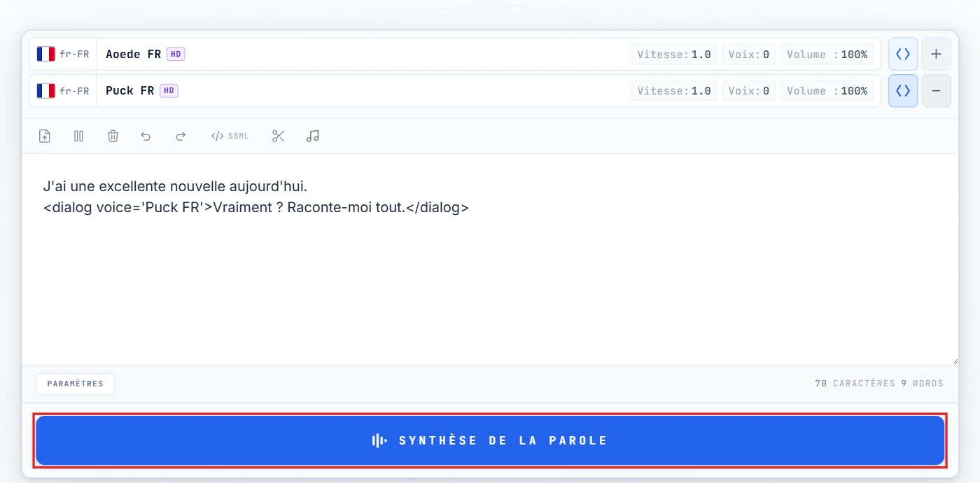980x483 pixels.
Task: Import a text file via the upload icon
Action: point(44,136)
